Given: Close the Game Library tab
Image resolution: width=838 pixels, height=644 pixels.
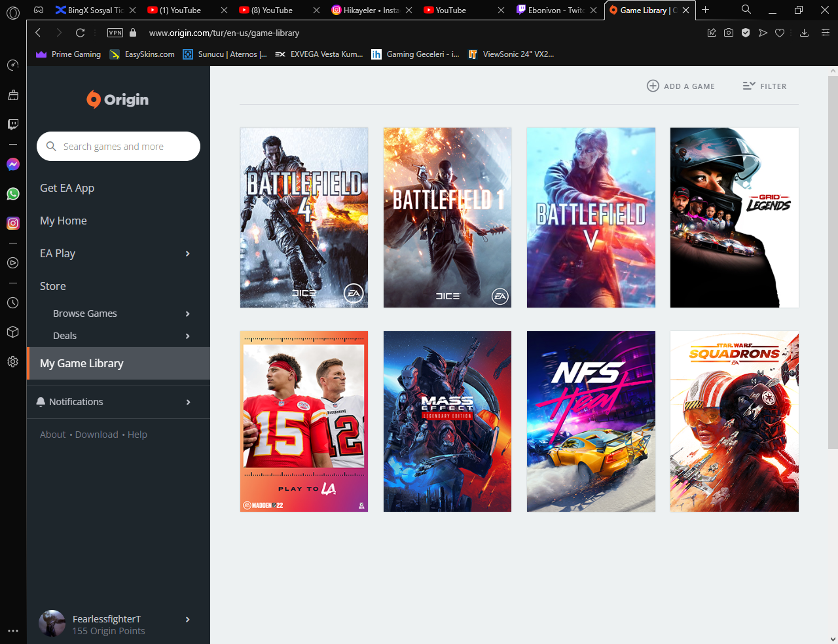Looking at the screenshot, I should (685, 10).
